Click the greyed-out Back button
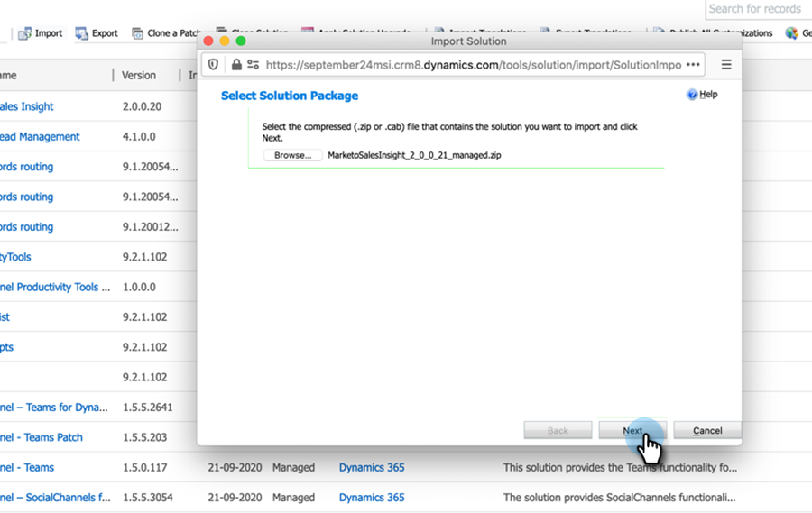The image size is (812, 513). (558, 431)
